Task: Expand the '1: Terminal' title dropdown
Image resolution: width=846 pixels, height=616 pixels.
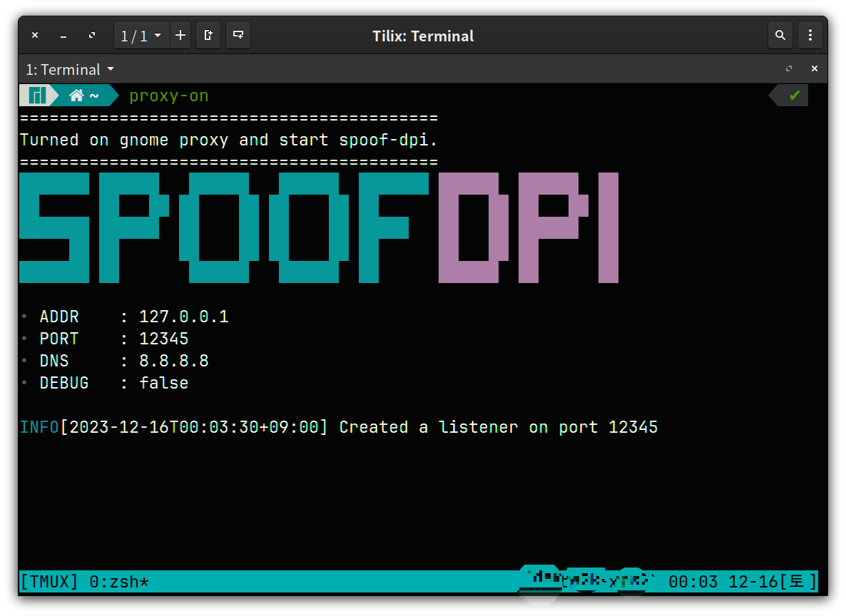Action: 70,70
